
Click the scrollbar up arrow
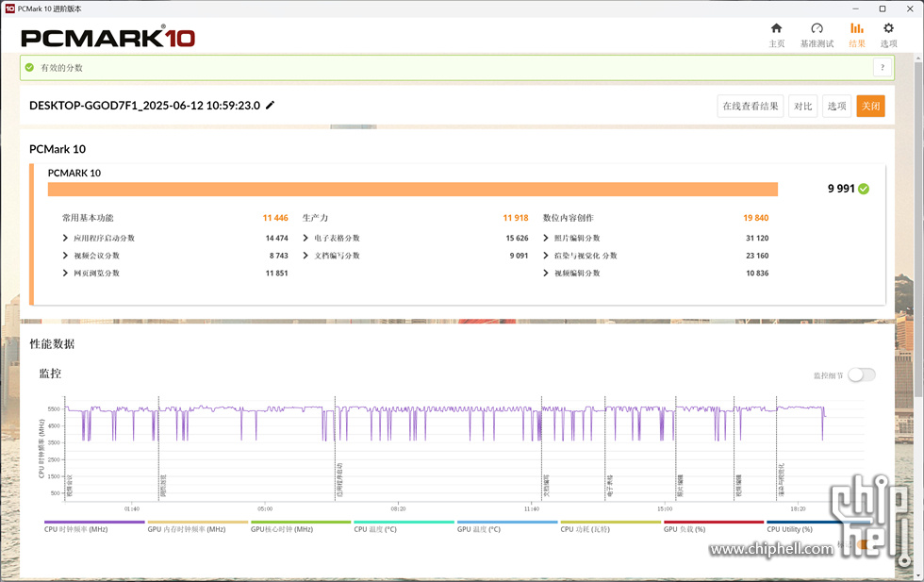coord(918,58)
